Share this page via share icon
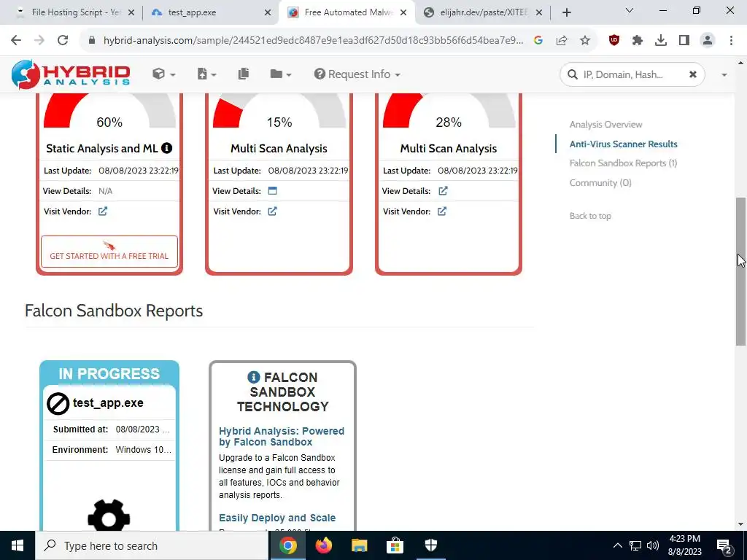This screenshot has height=560, width=747. click(562, 41)
